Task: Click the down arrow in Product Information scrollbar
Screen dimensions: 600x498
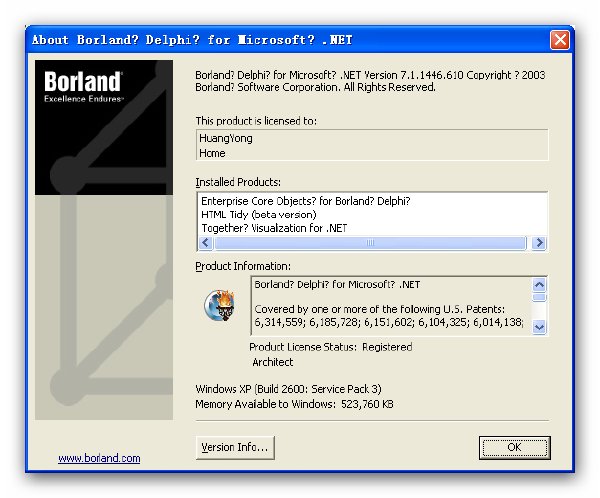Action: 539,327
